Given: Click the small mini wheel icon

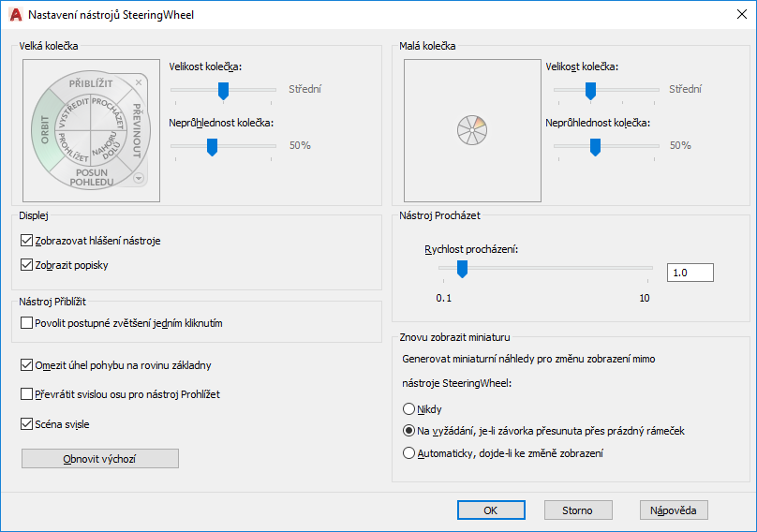Looking at the screenshot, I should 472,130.
